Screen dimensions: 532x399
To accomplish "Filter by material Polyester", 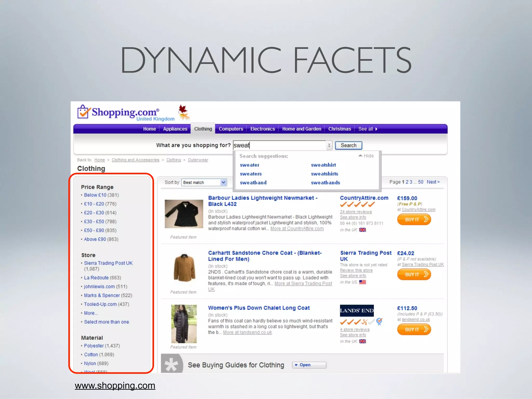I will 94,346.
